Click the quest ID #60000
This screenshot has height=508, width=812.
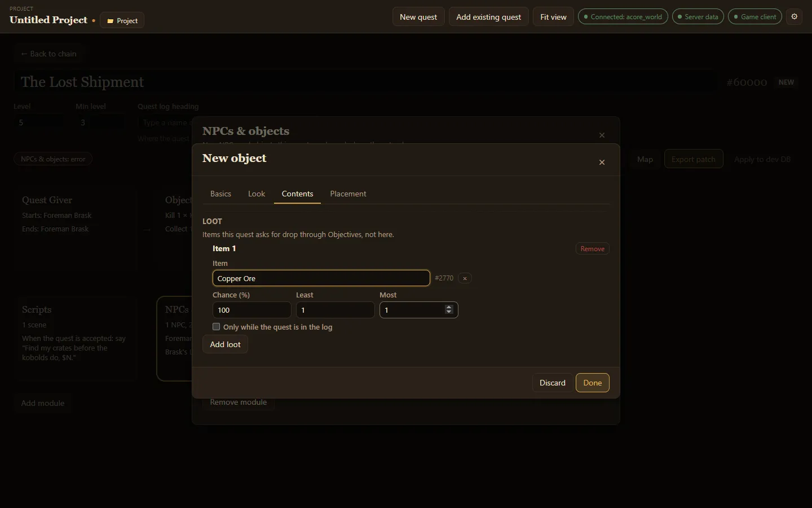[x=747, y=82]
